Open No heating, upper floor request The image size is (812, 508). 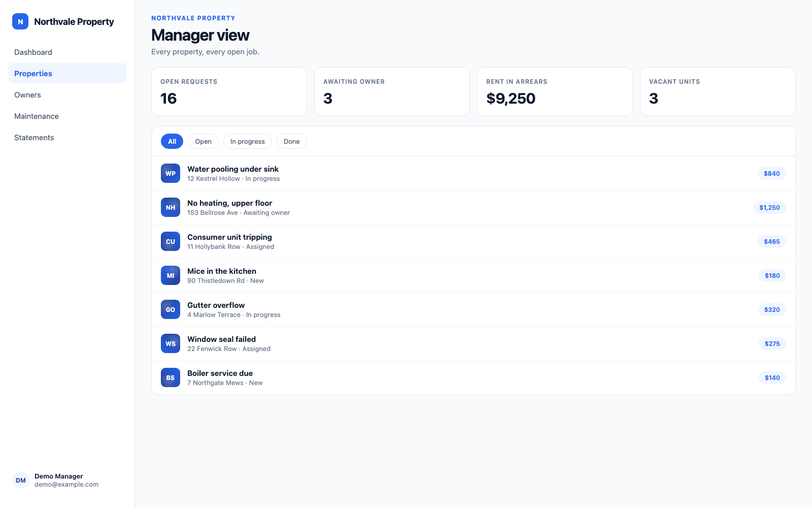(473, 207)
